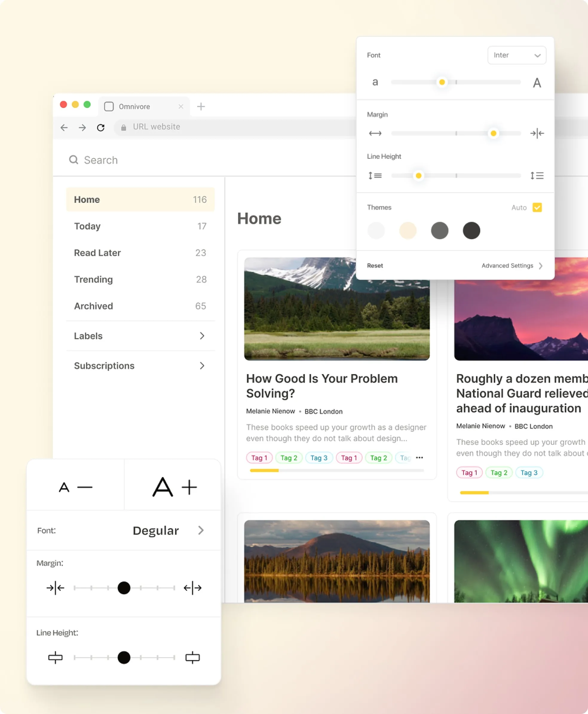This screenshot has height=714, width=588.
Task: Click the compact line height icon in bottom panel
Action: coord(55,657)
